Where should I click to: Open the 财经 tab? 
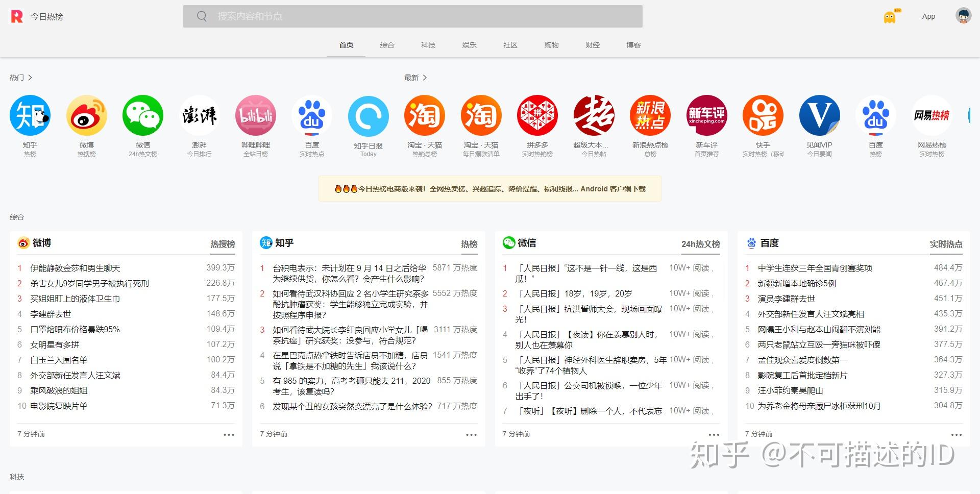593,45
